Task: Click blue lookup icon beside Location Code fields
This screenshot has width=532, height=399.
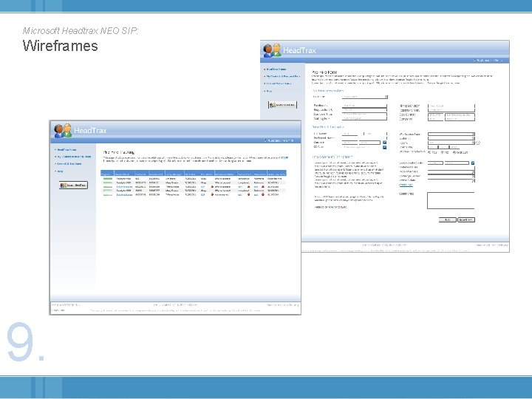Action: [x=473, y=163]
